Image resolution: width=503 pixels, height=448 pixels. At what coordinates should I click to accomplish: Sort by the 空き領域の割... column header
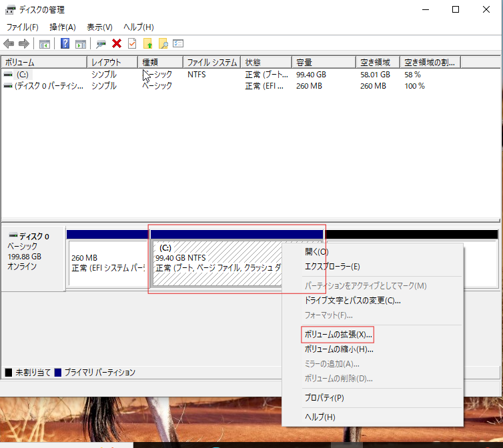pyautogui.click(x=430, y=62)
